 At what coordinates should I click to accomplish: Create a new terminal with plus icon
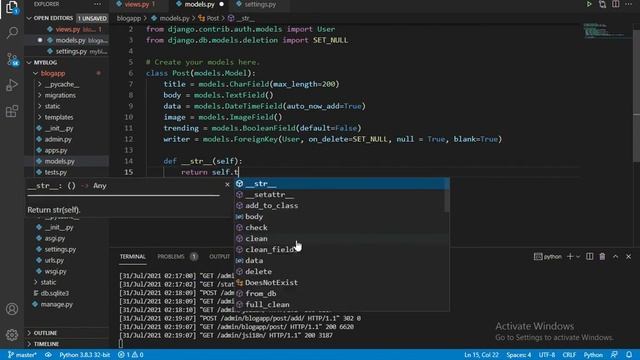point(570,256)
